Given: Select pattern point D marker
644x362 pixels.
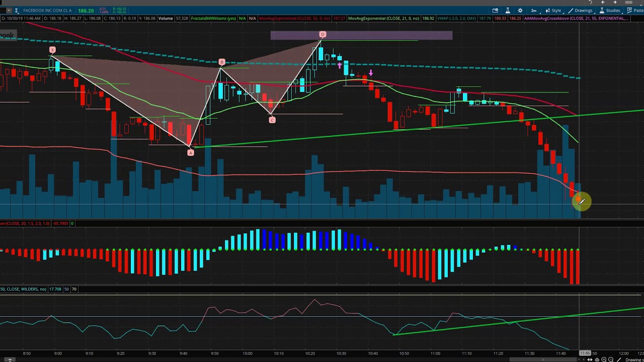Looking at the screenshot, I should [x=323, y=35].
